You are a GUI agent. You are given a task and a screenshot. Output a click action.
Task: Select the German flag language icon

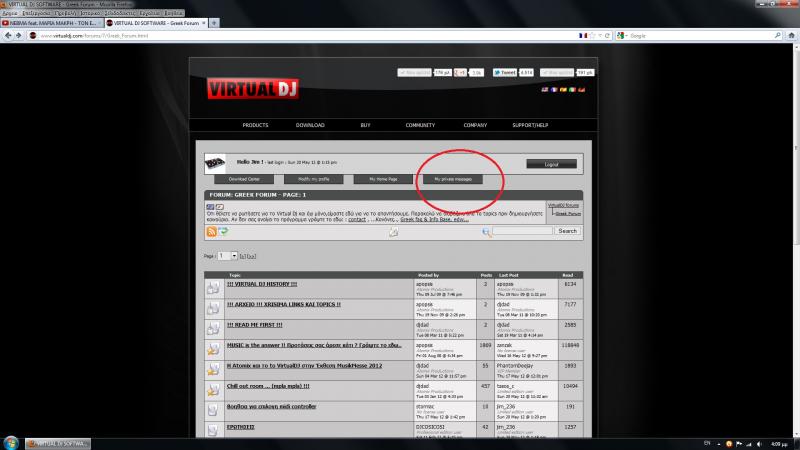(x=582, y=90)
